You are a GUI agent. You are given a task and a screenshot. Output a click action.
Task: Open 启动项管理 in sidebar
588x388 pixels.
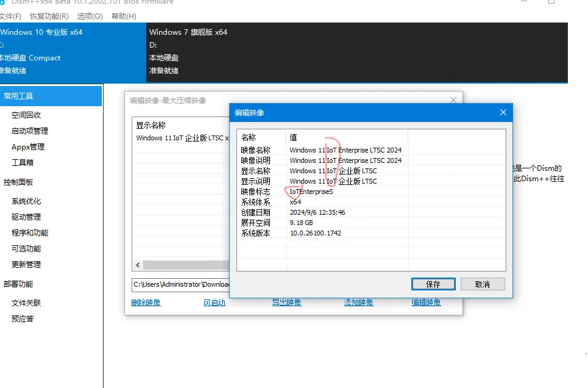click(30, 131)
